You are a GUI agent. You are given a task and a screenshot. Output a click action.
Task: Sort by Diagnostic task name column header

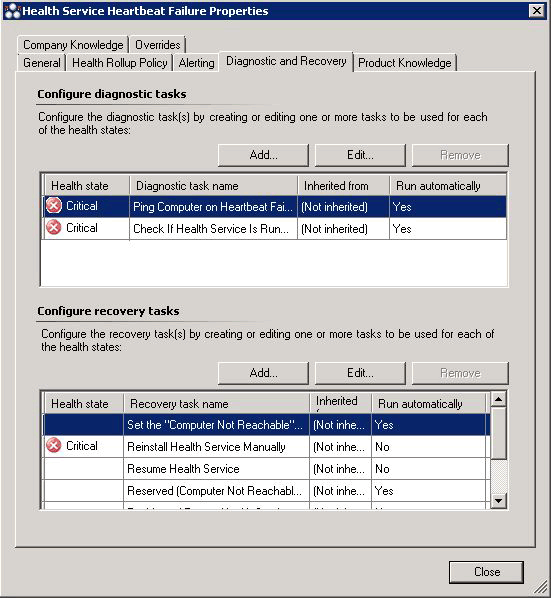pos(214,186)
